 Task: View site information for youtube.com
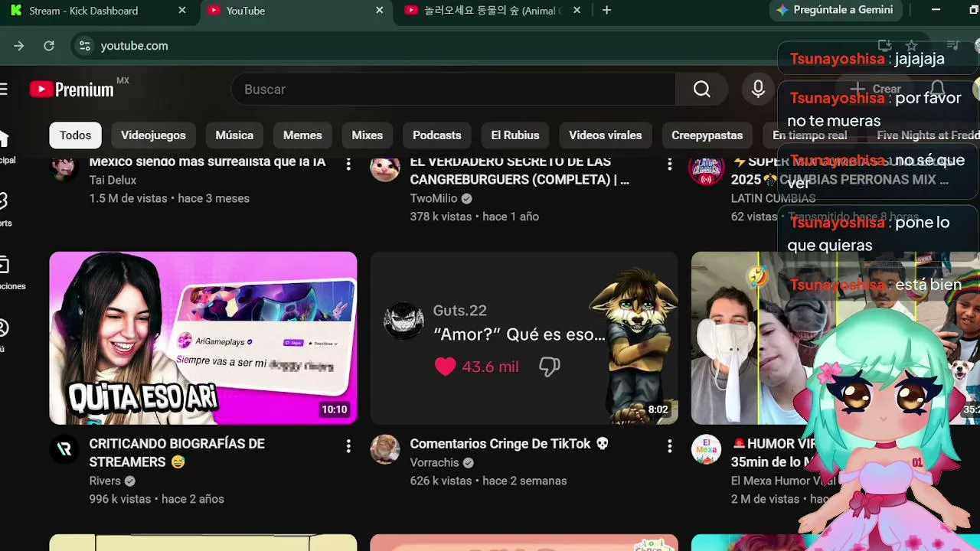(x=85, y=46)
